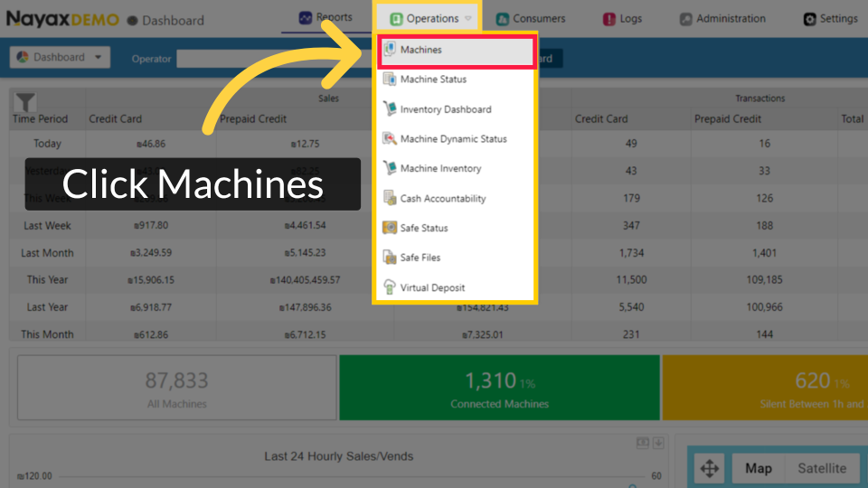Screen dimensions: 868x488
Task: Open the Logs section
Action: pyautogui.click(x=622, y=19)
